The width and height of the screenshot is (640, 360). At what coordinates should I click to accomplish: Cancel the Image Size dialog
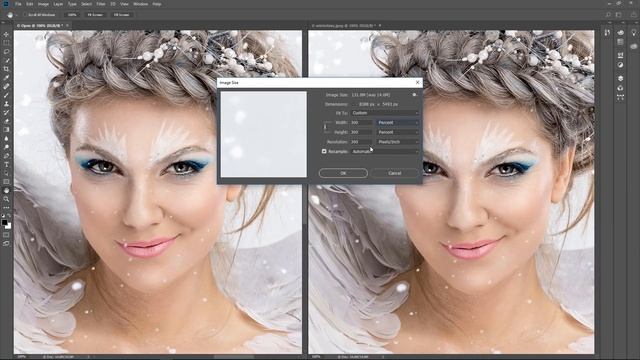click(x=394, y=173)
